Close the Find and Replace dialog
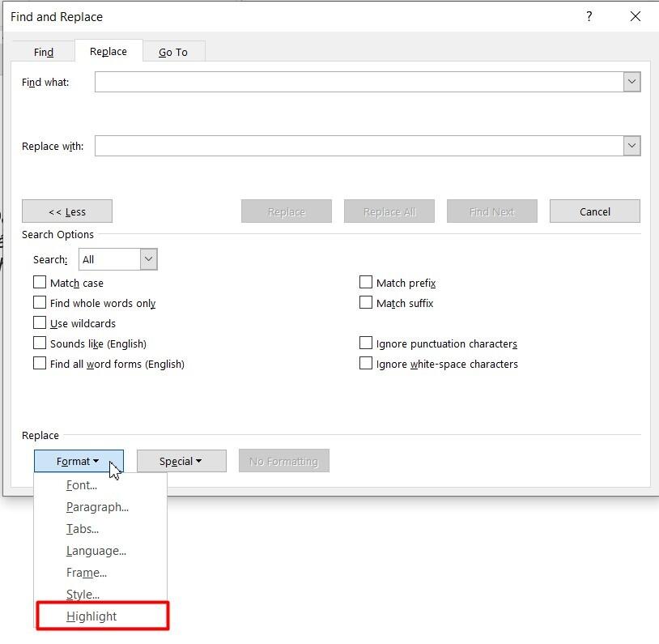 635,16
